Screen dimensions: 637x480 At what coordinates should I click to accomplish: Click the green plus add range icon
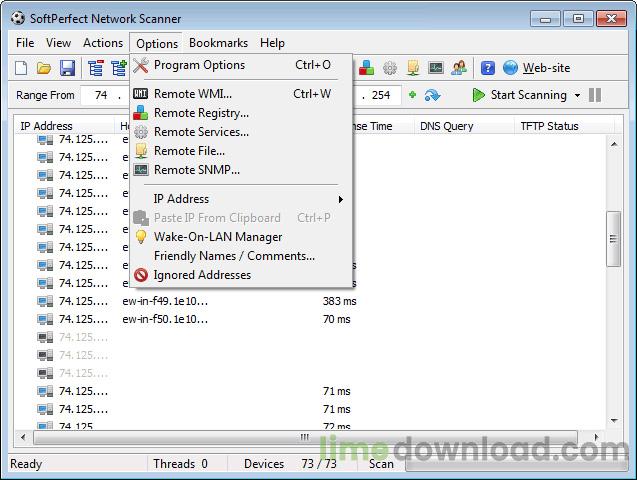[412, 95]
